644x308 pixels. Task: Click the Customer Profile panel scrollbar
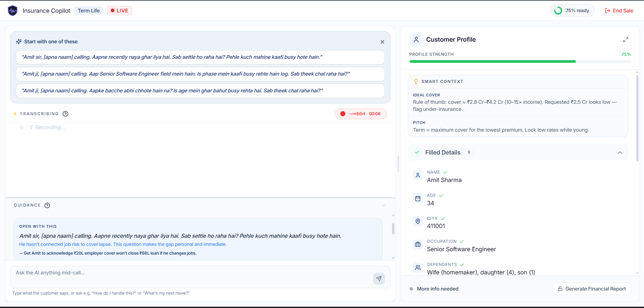[637, 118]
